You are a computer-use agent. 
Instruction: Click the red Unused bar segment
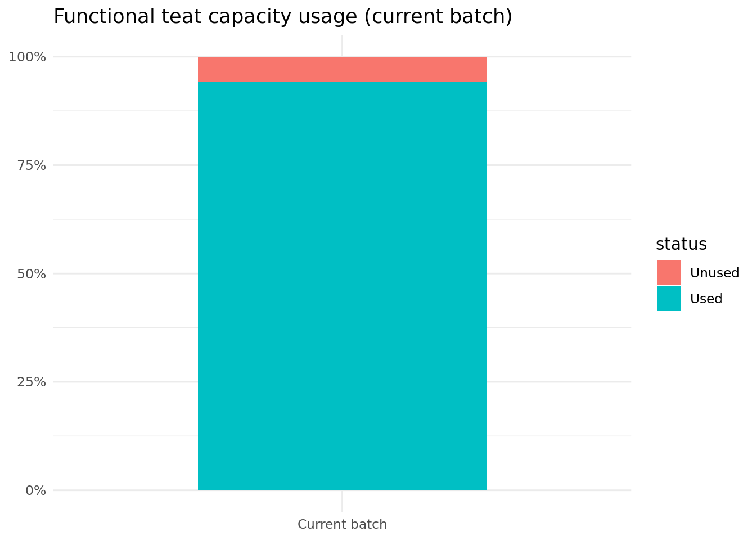pyautogui.click(x=342, y=69)
